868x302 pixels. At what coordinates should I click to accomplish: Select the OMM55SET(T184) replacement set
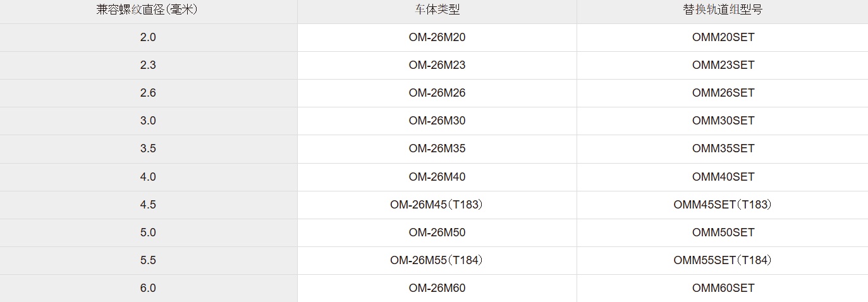coord(723,260)
